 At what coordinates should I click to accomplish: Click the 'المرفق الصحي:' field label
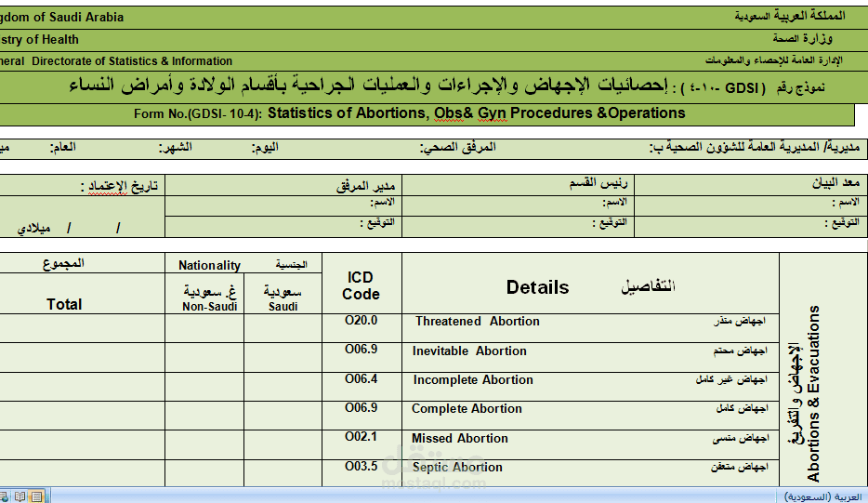[x=457, y=147]
